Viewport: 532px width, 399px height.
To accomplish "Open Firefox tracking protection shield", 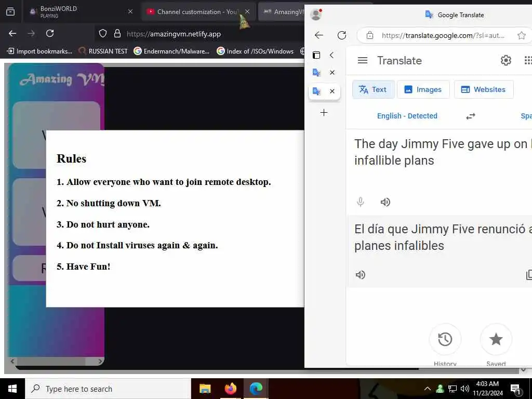I will (103, 33).
